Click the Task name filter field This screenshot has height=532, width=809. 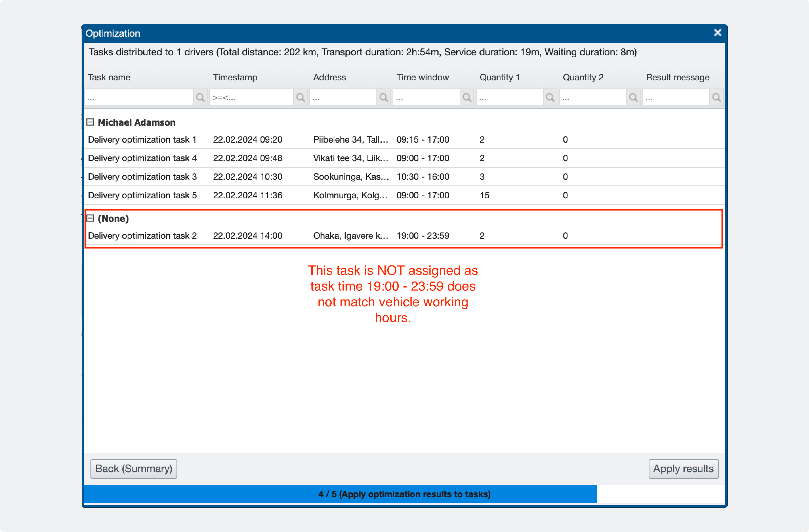pos(139,98)
